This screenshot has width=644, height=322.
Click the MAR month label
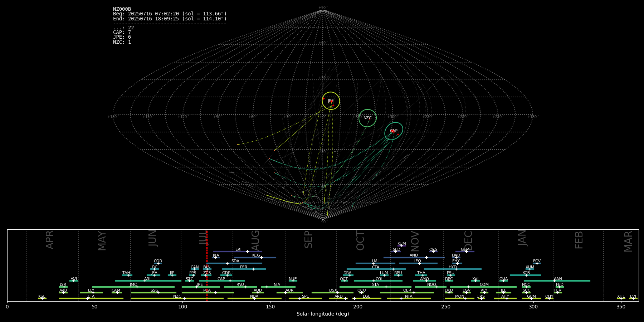point(628,241)
